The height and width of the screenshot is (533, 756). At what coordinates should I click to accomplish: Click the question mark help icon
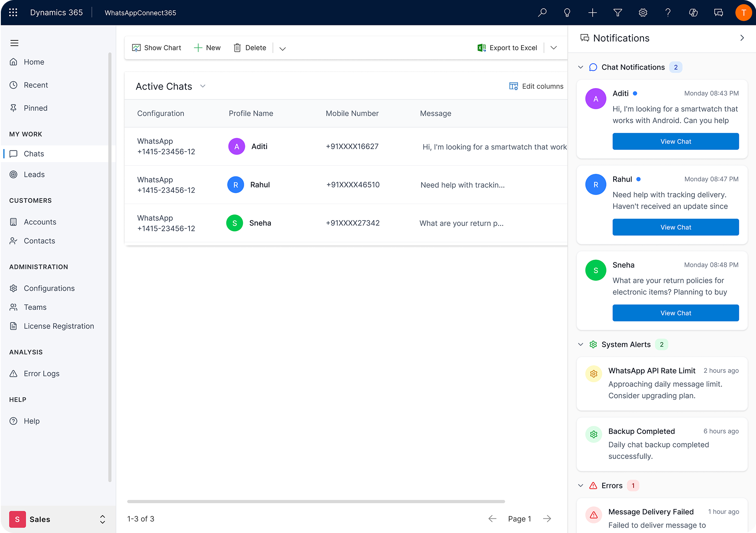coord(668,12)
